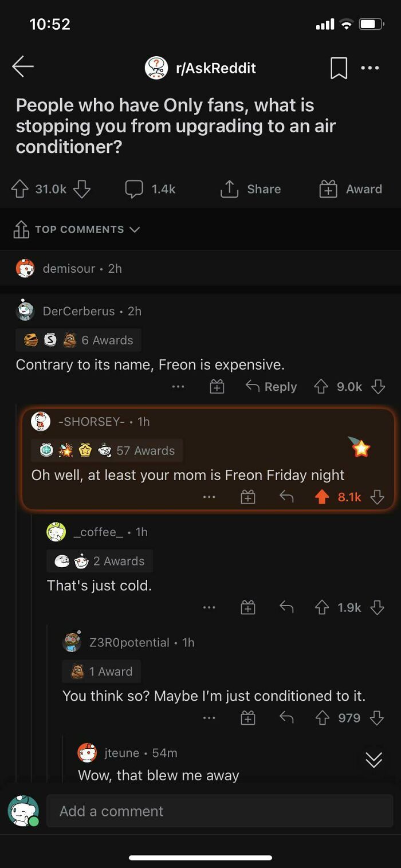Bookmark the post using the save icon
The image size is (401, 868).
[x=338, y=68]
